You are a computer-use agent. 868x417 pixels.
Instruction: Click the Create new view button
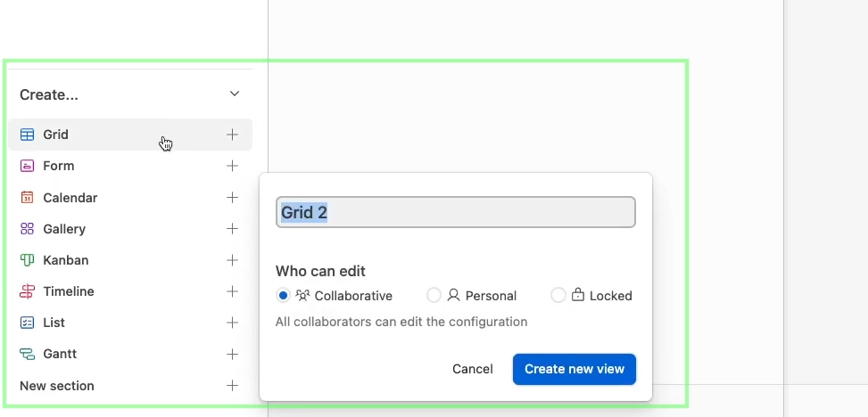tap(574, 369)
